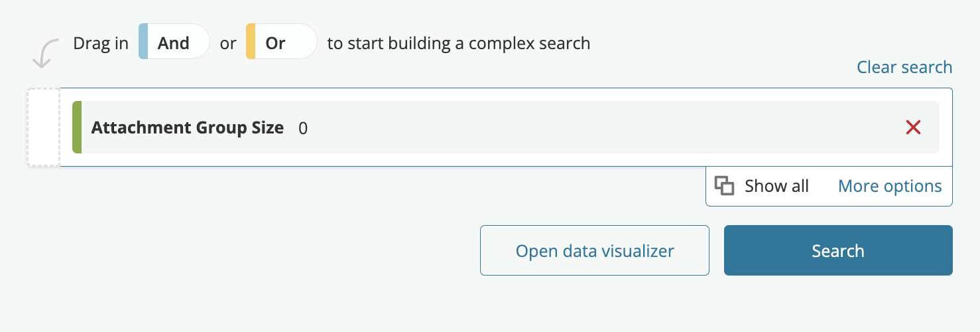The image size is (980, 332).
Task: Click the curved arrow icon beside Drag in
Action: (x=44, y=53)
